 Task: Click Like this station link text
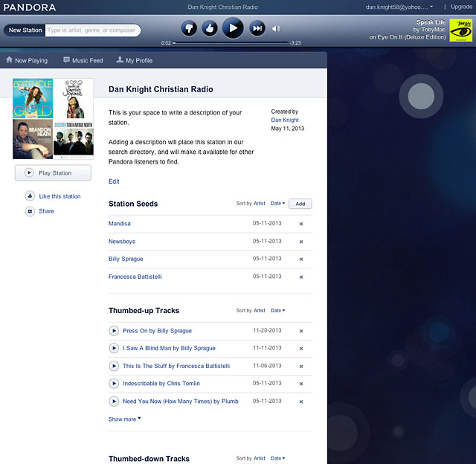click(59, 196)
